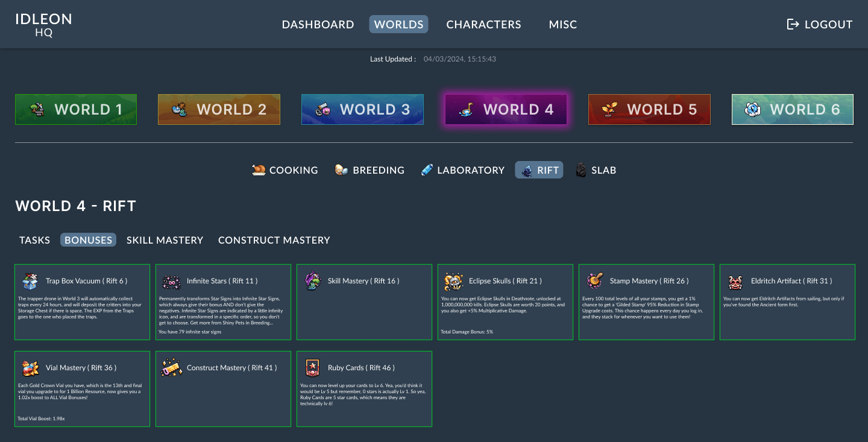Image resolution: width=868 pixels, height=442 pixels.
Task: Click the Ruby Cards bonus icon
Action: pos(312,368)
